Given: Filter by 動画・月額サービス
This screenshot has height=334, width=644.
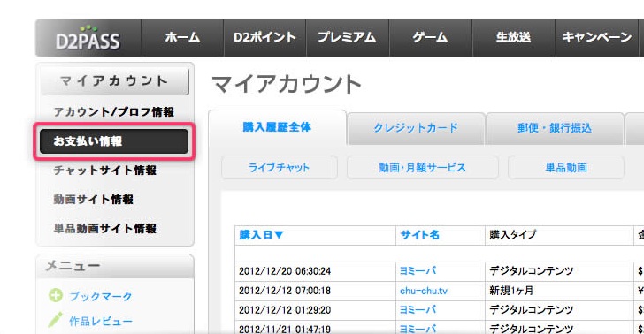Looking at the screenshot, I should (x=422, y=167).
